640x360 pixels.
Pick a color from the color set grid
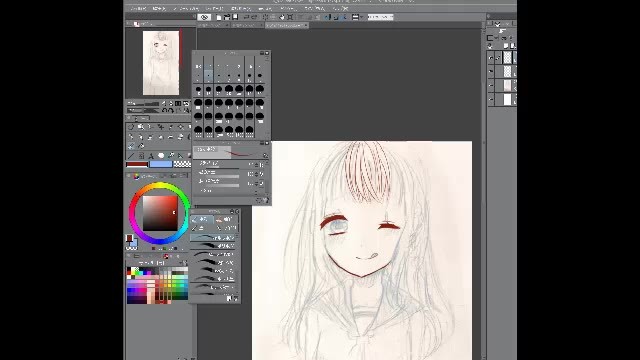(x=157, y=285)
